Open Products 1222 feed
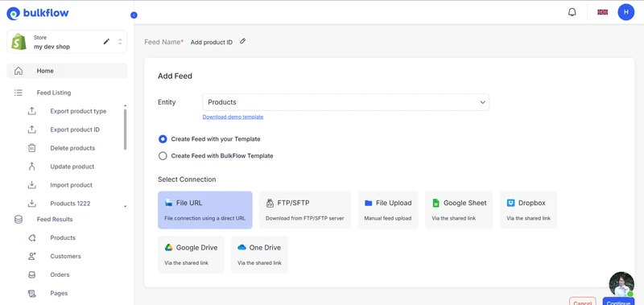The height and width of the screenshot is (305, 644). point(70,204)
